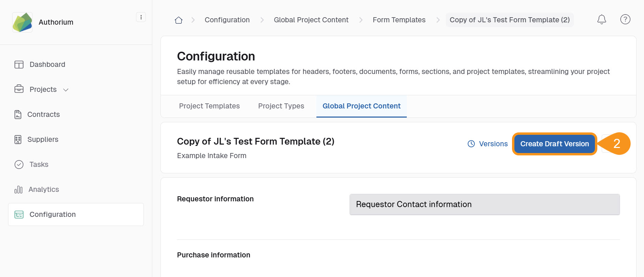
Task: Click the Create Draft Version button
Action: (x=554, y=144)
